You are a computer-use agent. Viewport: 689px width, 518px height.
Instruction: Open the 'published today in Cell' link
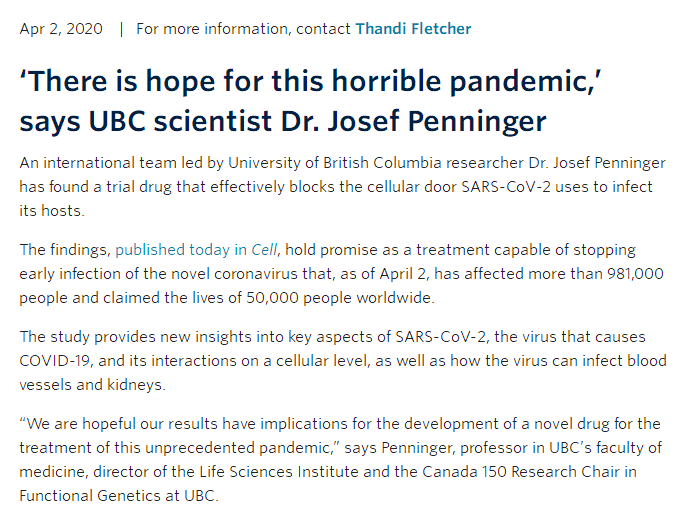(x=196, y=250)
